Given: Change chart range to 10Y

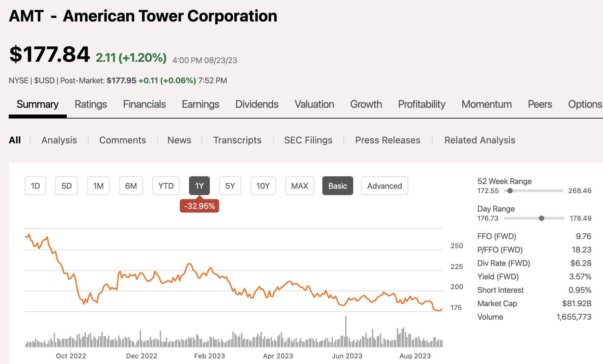Looking at the screenshot, I should (x=263, y=186).
